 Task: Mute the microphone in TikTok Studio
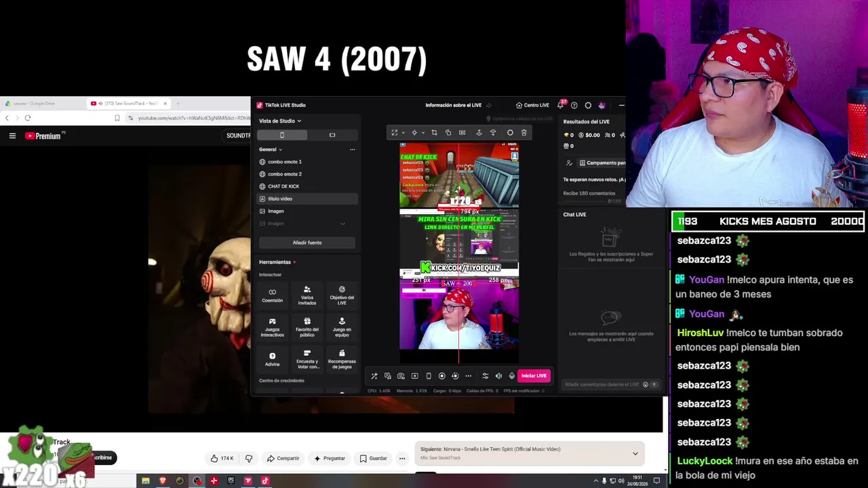coord(511,376)
